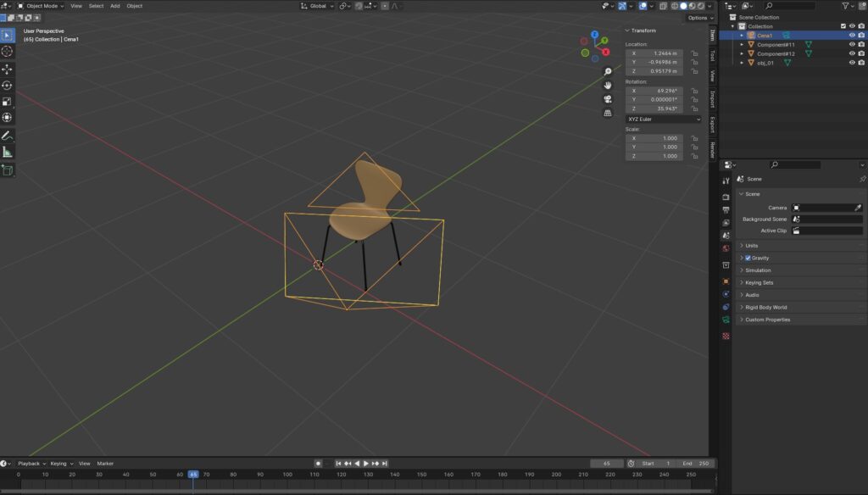This screenshot has height=495, width=868.
Task: Toggle the Gravity checkbox
Action: coord(748,258)
